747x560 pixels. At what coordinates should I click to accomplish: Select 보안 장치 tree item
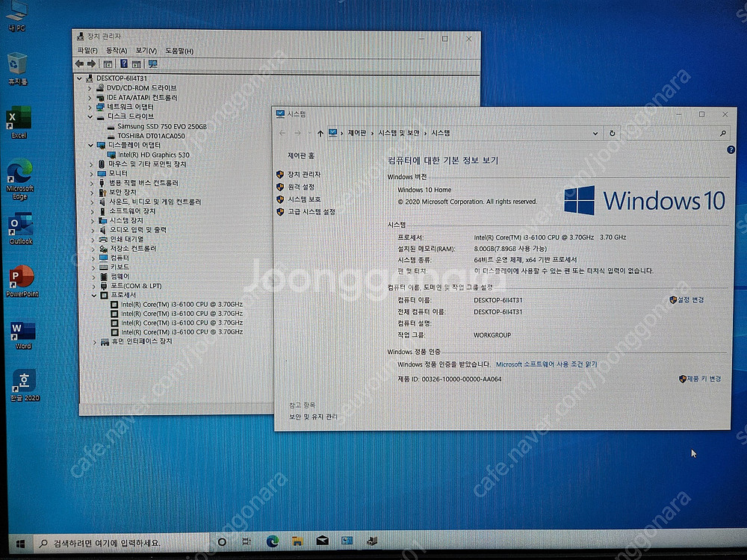pos(123,193)
